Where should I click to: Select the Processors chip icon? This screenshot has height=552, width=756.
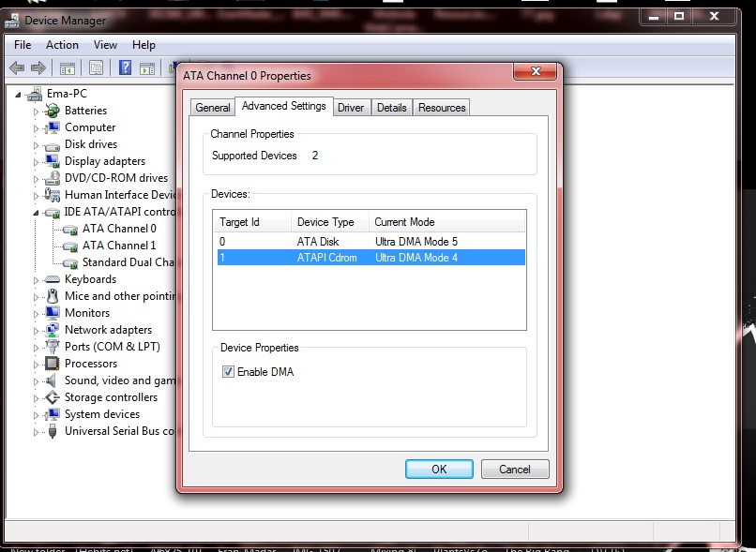53,364
